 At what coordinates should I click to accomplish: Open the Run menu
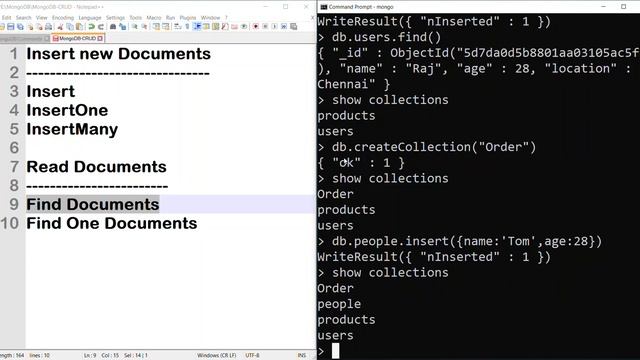[170, 18]
